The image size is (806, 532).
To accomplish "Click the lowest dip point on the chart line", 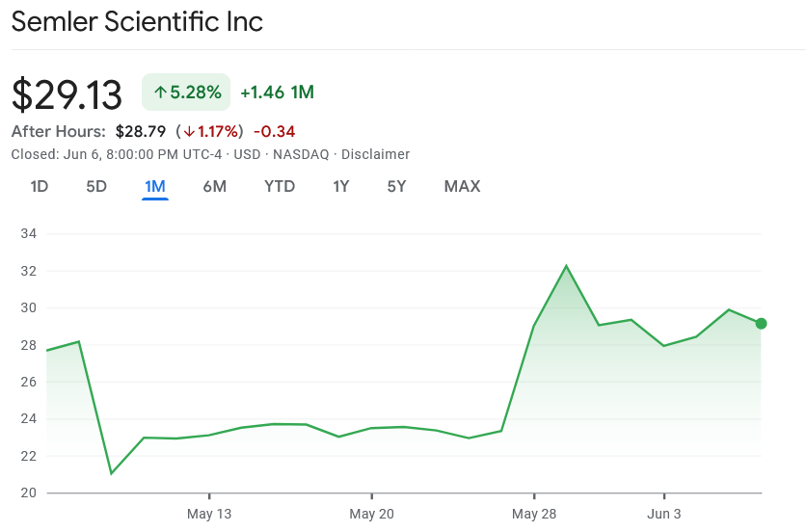I will pyautogui.click(x=112, y=473).
